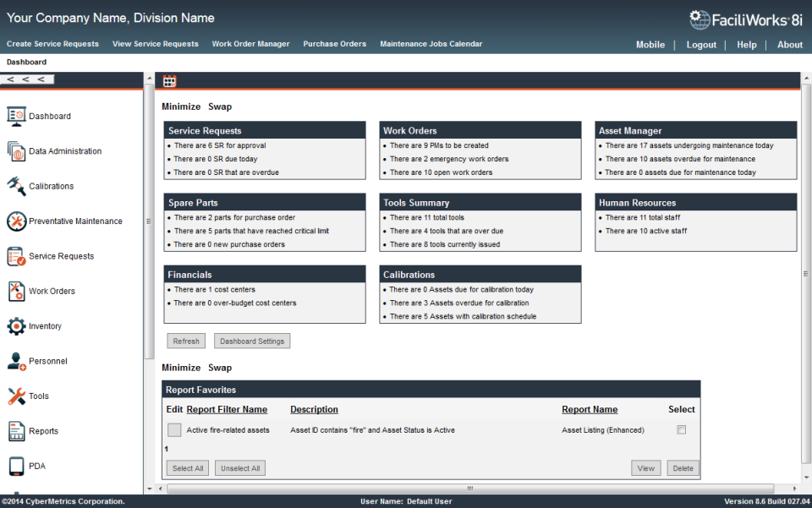Open the About link
Viewport: 812px width, 508px height.
(790, 45)
